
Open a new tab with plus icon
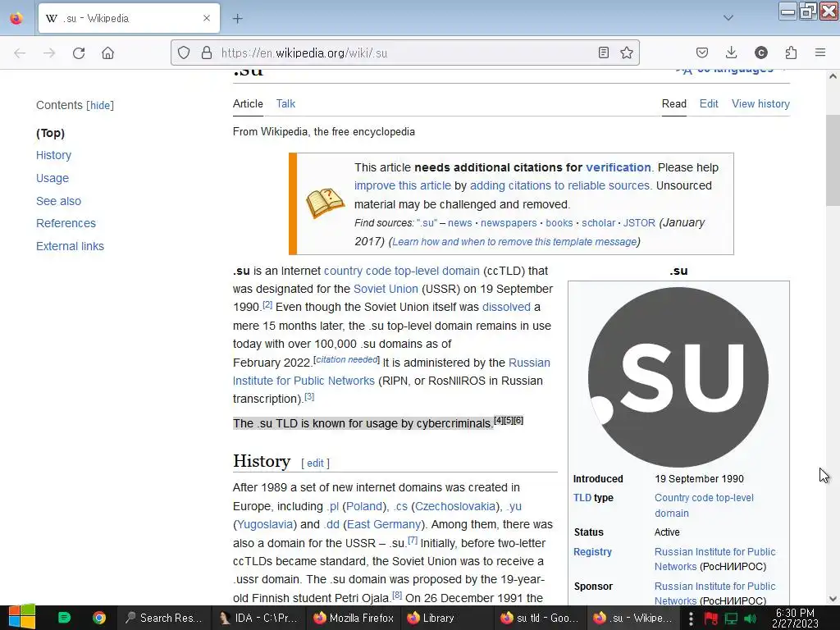237,19
